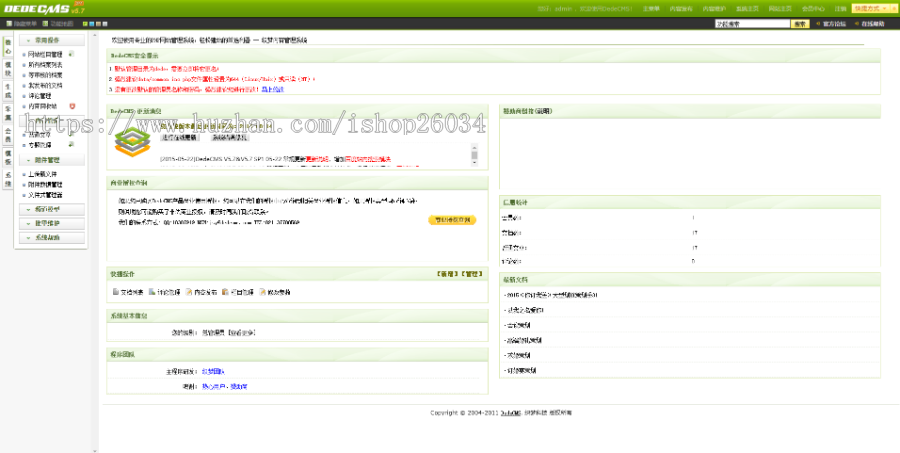
Task: Click the small icon beside 网站栏目管理
Action: pyautogui.click(x=71, y=54)
